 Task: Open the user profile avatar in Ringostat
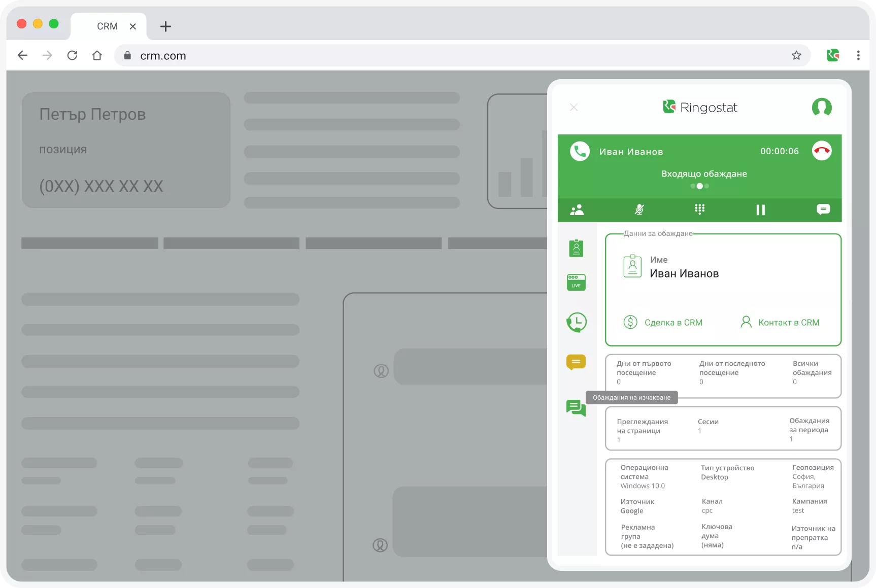click(822, 107)
